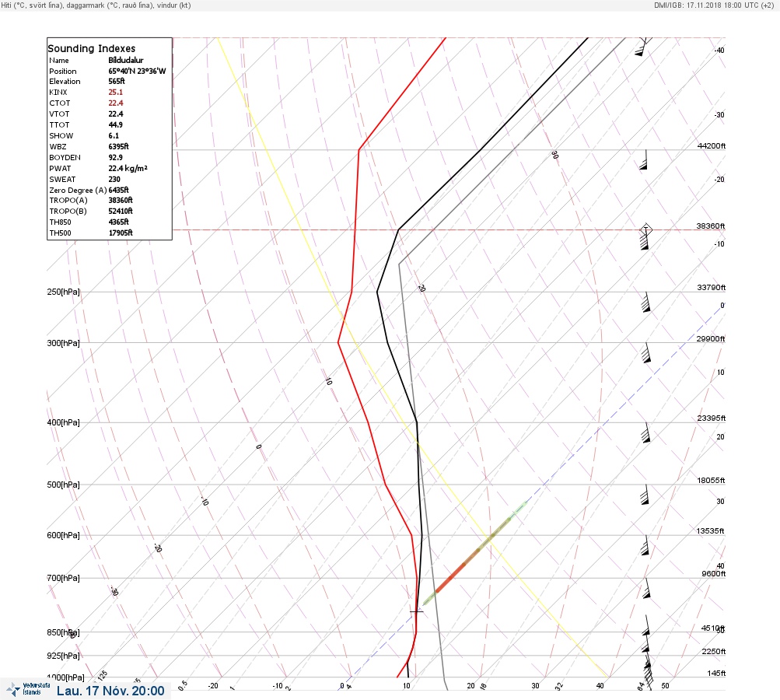780x700 pixels.
Task: Click the TH500 value '17905ft'
Action: 121,233
